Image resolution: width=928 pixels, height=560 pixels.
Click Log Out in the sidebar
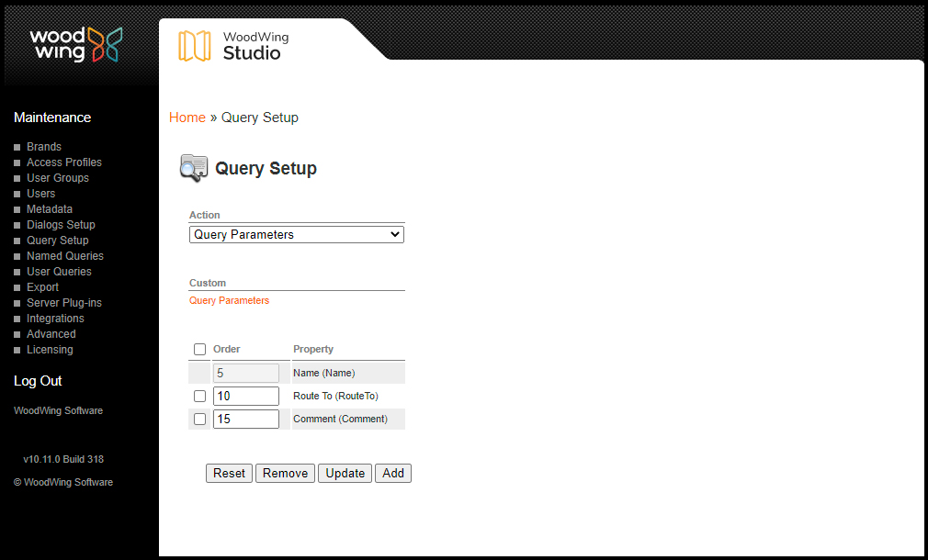38,381
